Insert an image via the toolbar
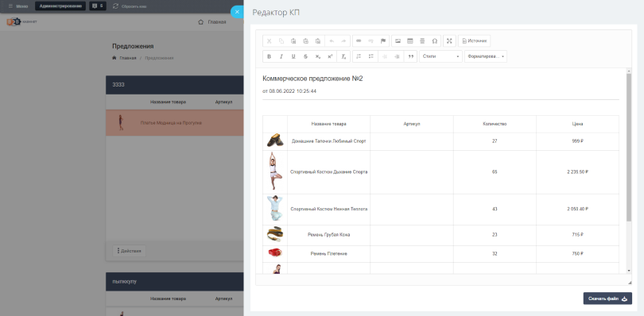 [x=398, y=41]
